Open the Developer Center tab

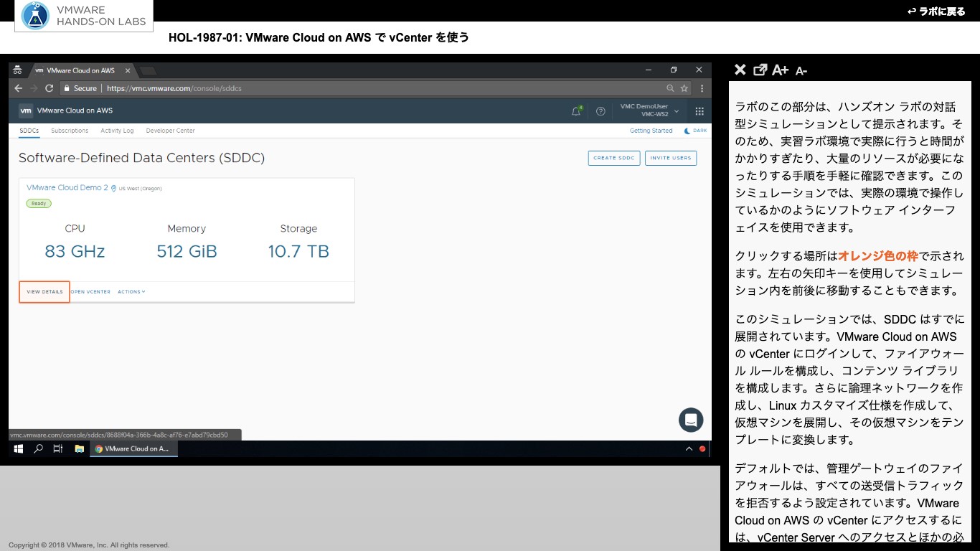[x=170, y=131]
